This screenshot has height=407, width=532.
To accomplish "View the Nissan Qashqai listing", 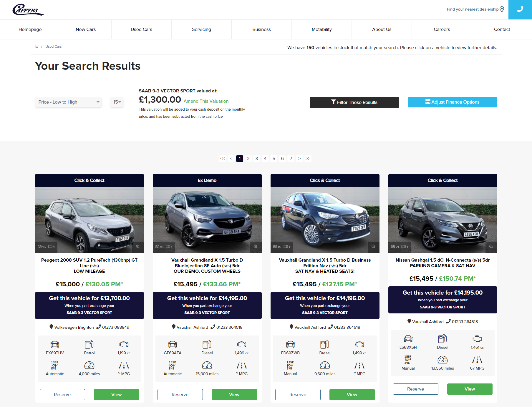I will [x=470, y=389].
